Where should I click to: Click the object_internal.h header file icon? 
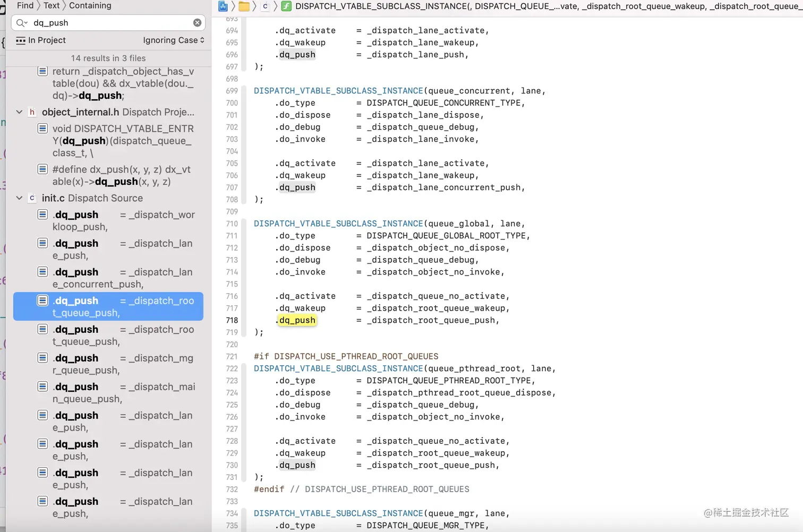click(x=32, y=112)
